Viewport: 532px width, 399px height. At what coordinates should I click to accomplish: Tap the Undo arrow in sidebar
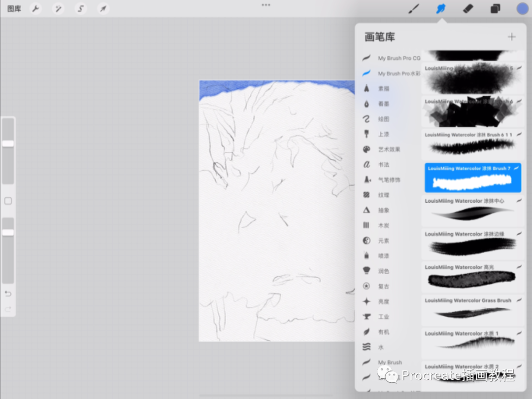tap(8, 294)
